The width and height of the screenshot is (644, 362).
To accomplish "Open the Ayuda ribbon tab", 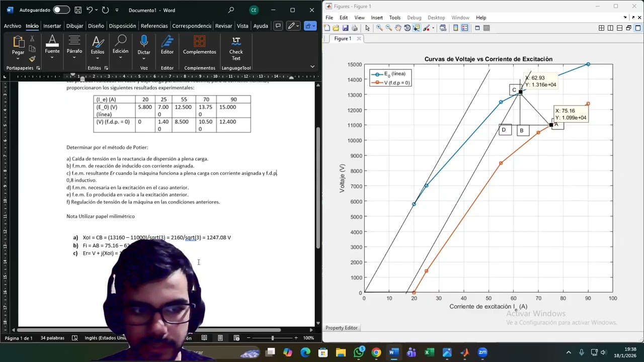I will (261, 26).
